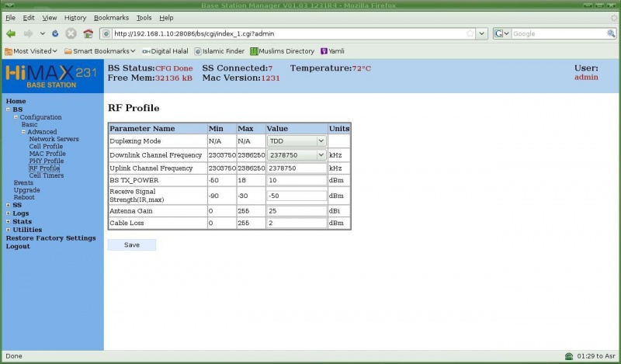621x364 pixels.
Task: Click the search magnifier icon in search box
Action: (x=611, y=33)
